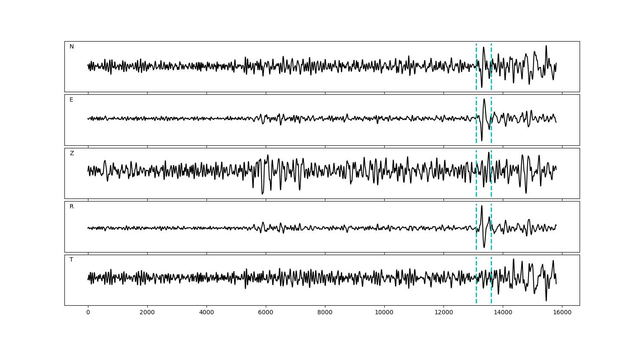Click the tallest waveform peak in R panel
Viewport: 644px width, 343px height.
482,206
